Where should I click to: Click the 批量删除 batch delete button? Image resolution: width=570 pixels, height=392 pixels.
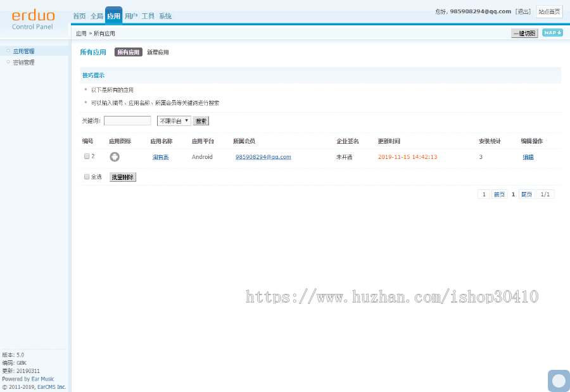[x=123, y=177]
